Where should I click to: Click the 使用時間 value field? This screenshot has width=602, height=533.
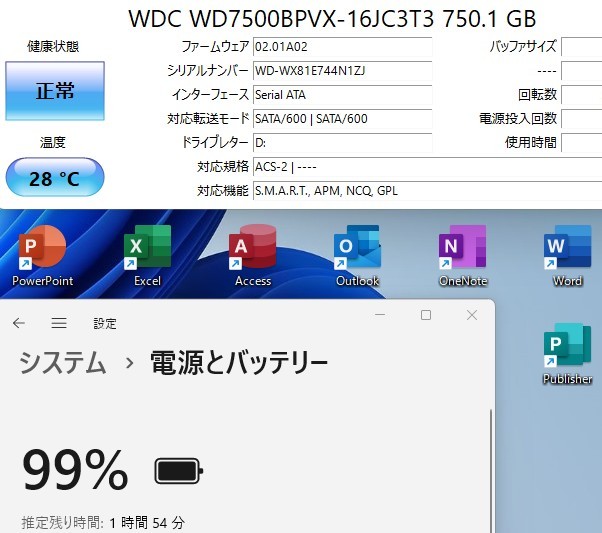(582, 143)
